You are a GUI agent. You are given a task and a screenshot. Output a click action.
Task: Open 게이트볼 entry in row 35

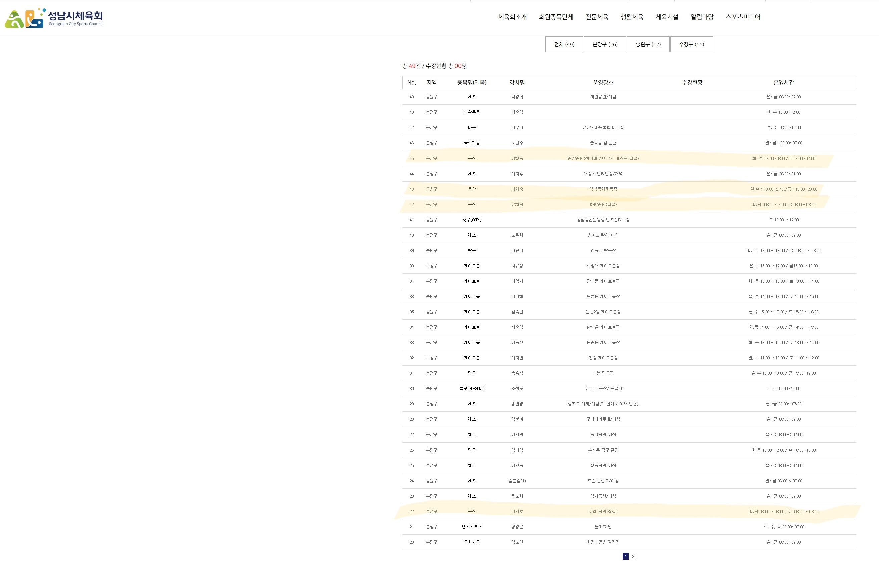click(x=472, y=312)
